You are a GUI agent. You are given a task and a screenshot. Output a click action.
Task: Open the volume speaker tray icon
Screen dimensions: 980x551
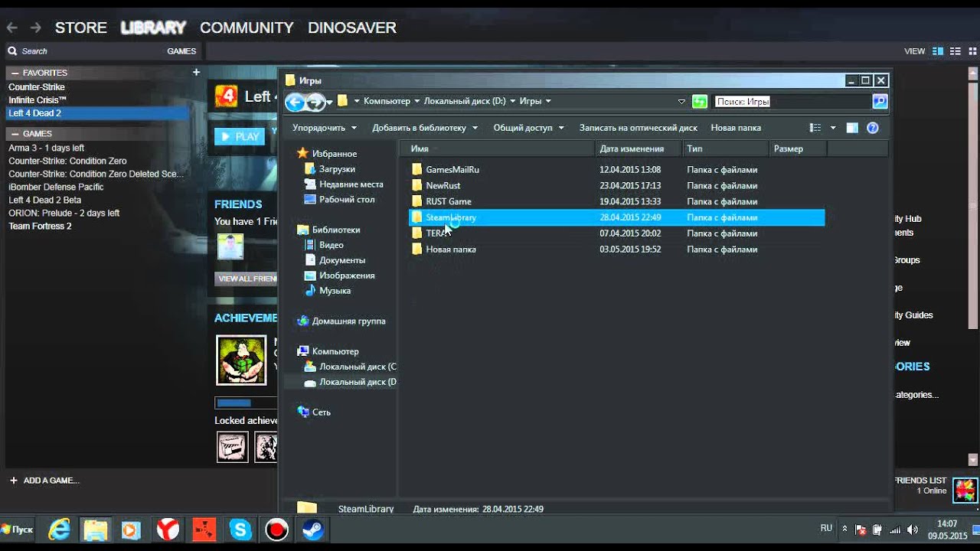click(x=912, y=530)
